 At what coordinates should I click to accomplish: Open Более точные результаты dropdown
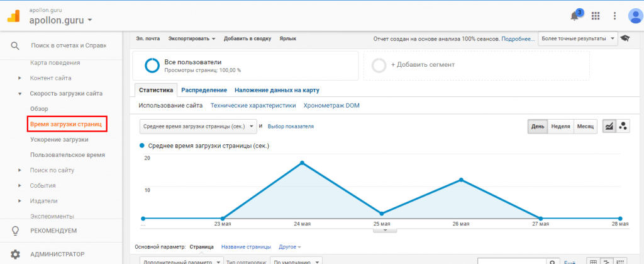coord(577,38)
